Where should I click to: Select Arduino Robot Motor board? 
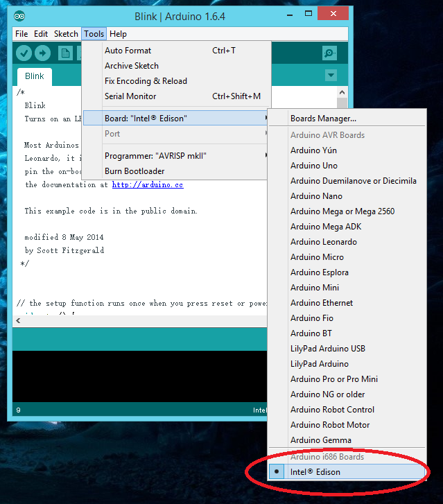[347, 425]
